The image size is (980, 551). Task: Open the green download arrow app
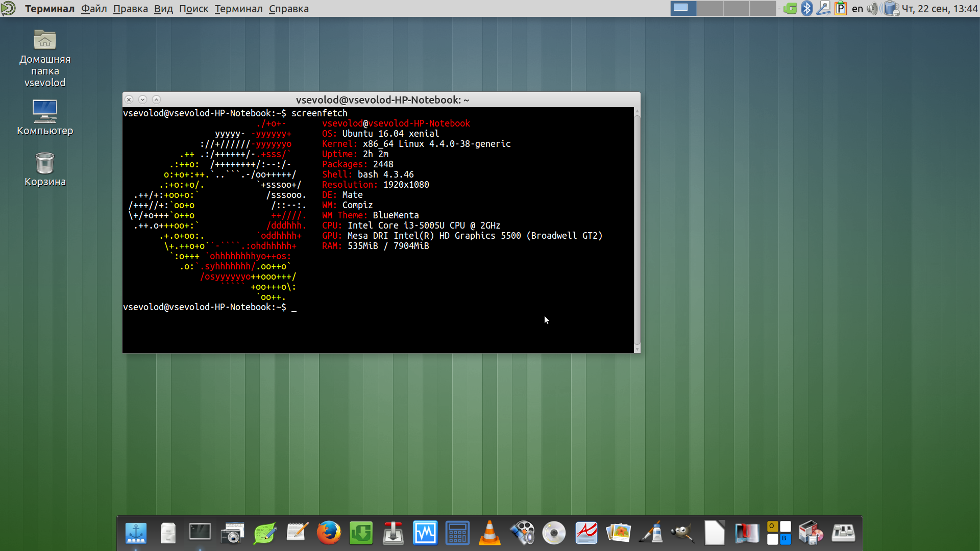(x=361, y=533)
